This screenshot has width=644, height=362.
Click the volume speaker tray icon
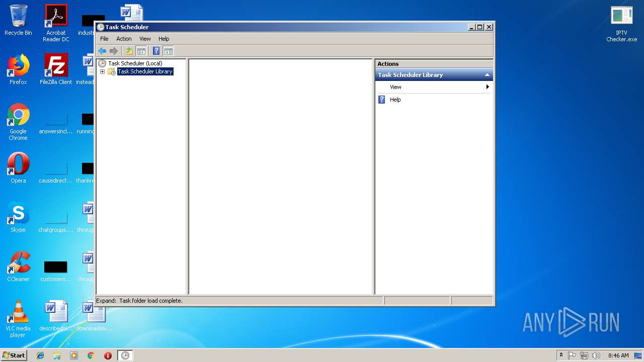[596, 355]
